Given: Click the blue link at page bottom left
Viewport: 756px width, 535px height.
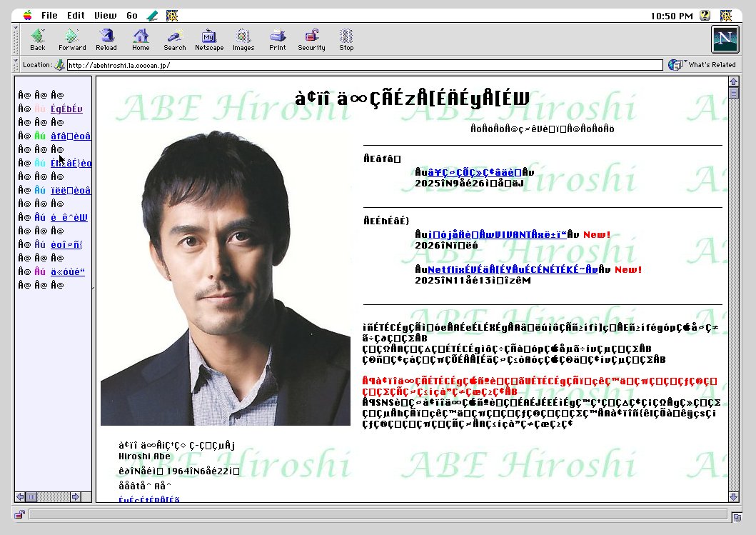Looking at the screenshot, I should click(x=149, y=499).
